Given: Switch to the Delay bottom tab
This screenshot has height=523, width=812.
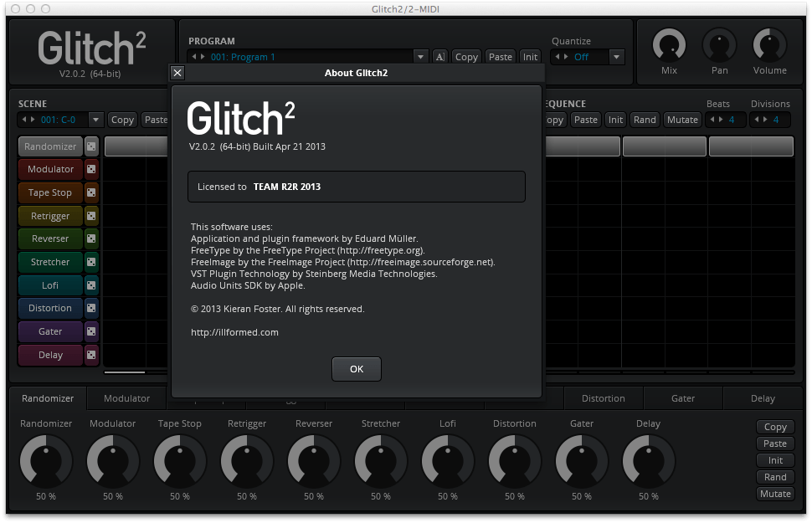Looking at the screenshot, I should 763,398.
